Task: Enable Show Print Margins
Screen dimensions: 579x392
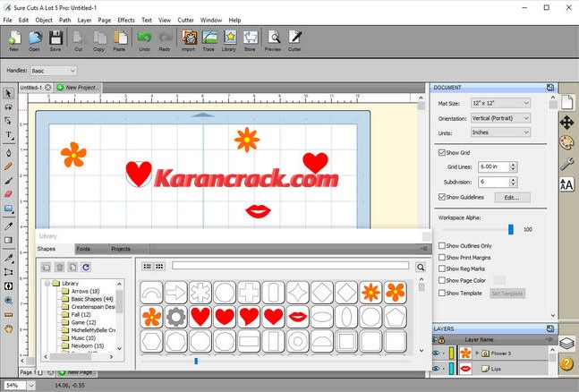Action: pos(442,257)
